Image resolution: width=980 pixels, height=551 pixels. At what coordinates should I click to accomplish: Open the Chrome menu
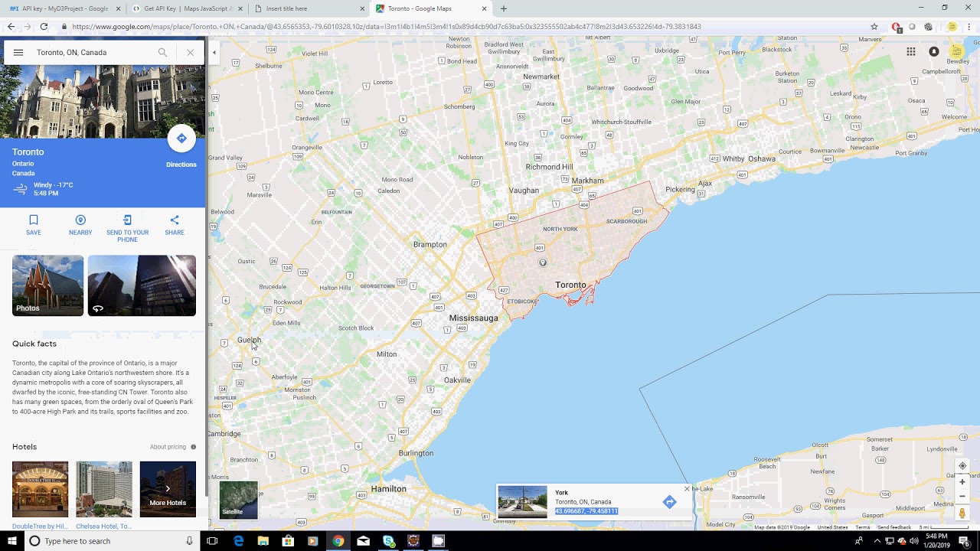point(970,26)
